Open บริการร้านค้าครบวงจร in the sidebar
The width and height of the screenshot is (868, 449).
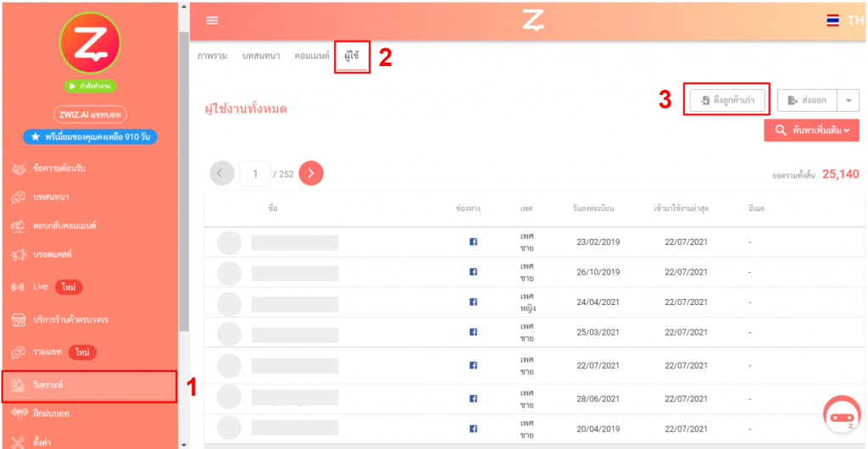pyautogui.click(x=88, y=319)
